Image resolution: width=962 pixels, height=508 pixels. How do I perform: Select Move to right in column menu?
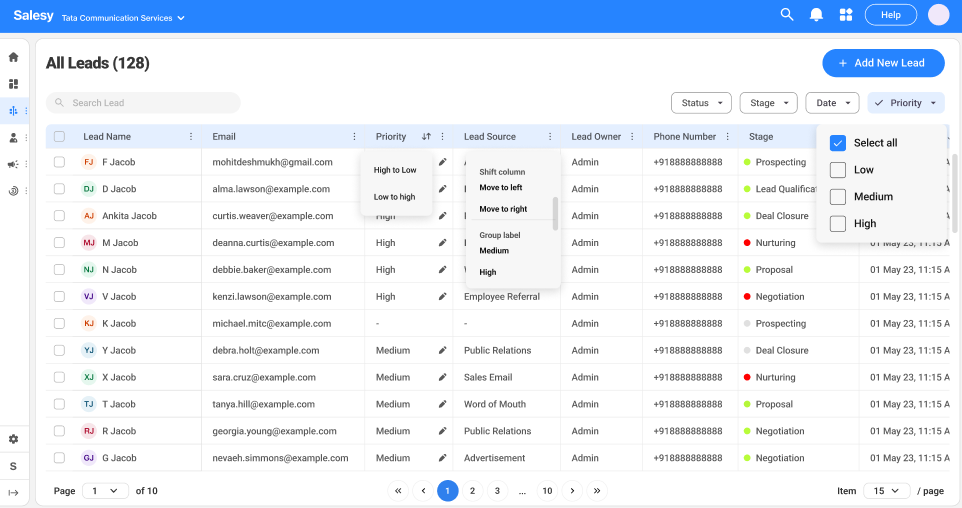[x=503, y=209]
